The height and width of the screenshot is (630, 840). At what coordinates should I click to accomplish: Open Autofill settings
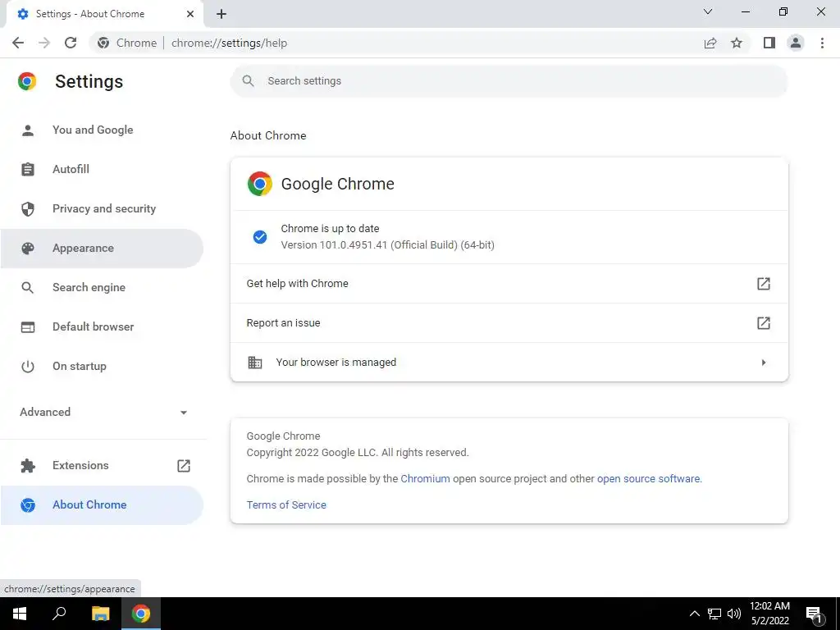[x=102, y=169]
